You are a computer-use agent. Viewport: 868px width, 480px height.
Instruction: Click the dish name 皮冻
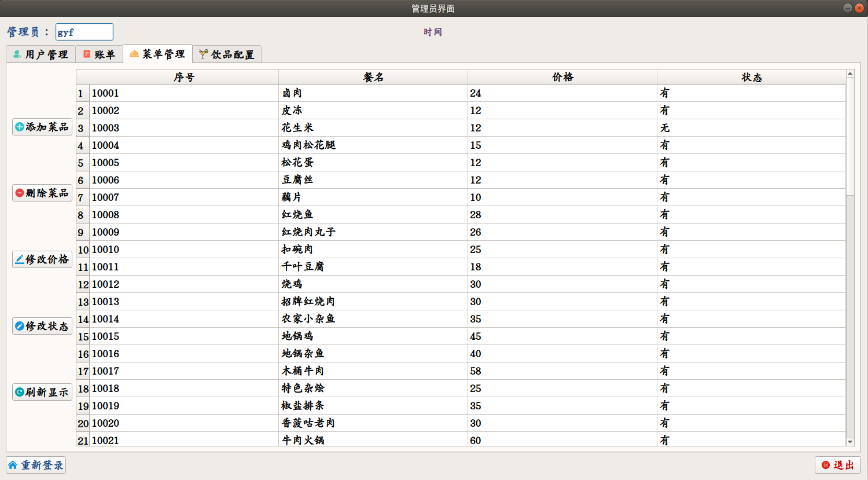point(292,111)
